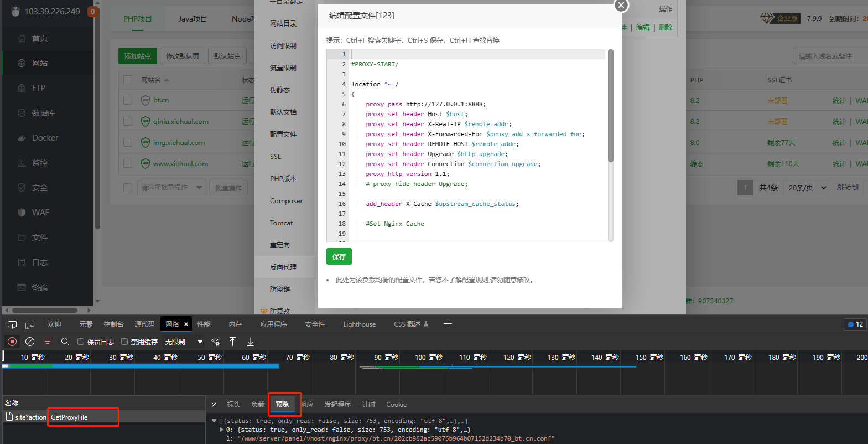Screen dimensions: 868x444
Task: Open the qiniu.xiehual.com site link
Action: 181,121
